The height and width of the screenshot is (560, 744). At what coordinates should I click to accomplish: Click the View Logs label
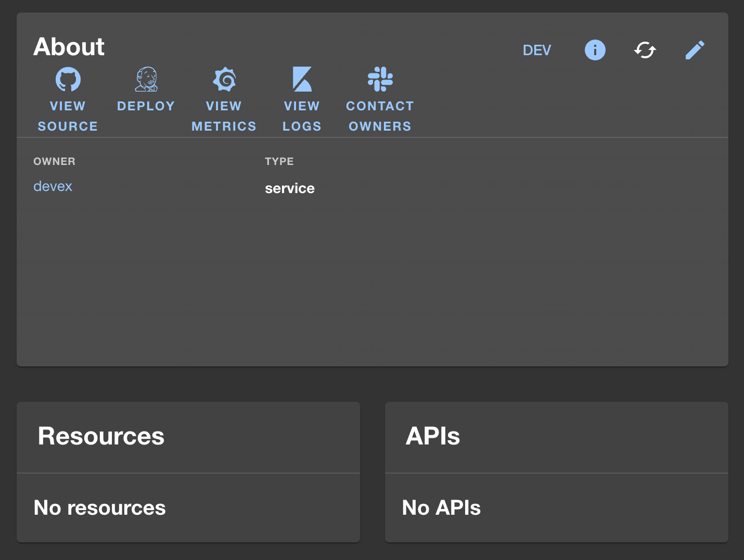click(x=302, y=116)
